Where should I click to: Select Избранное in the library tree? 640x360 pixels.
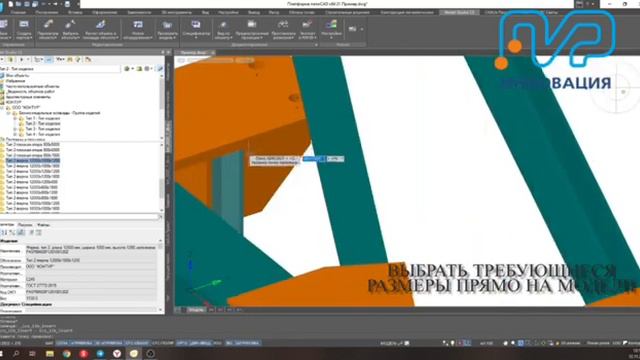[x=15, y=81]
